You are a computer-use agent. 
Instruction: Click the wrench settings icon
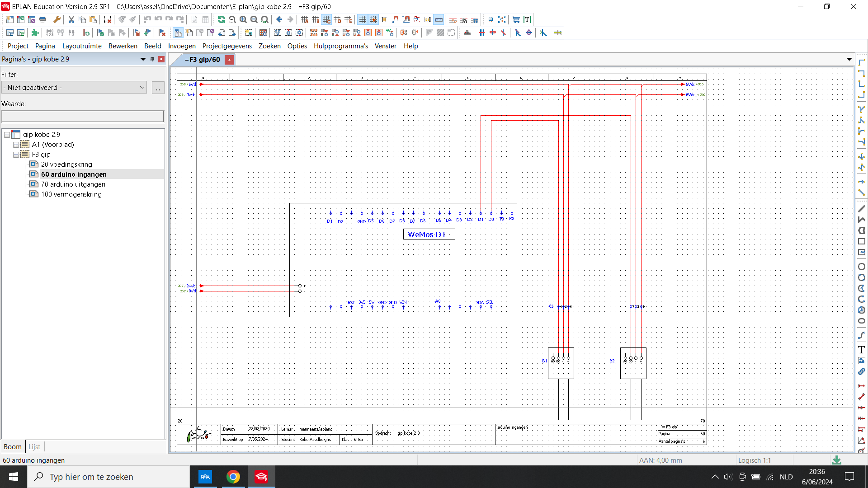[57, 19]
